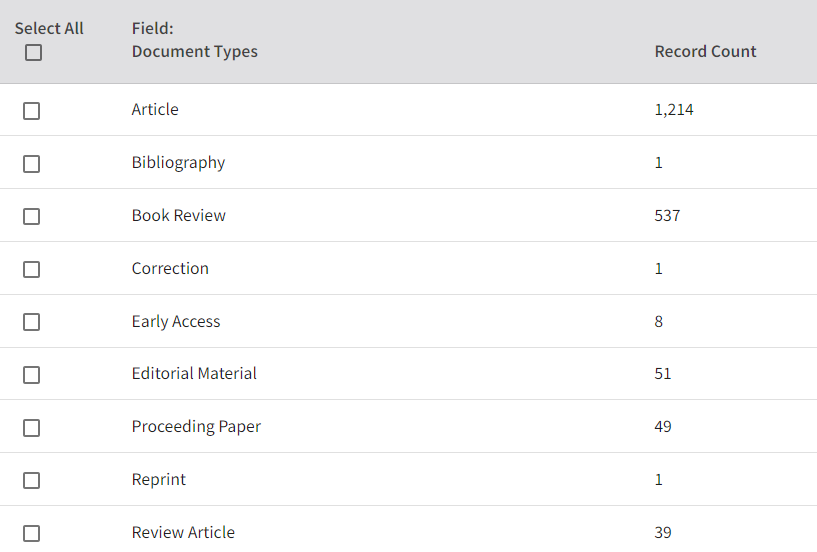Check the Editorial Material checkbox
This screenshot has height=552, width=817.
point(31,375)
